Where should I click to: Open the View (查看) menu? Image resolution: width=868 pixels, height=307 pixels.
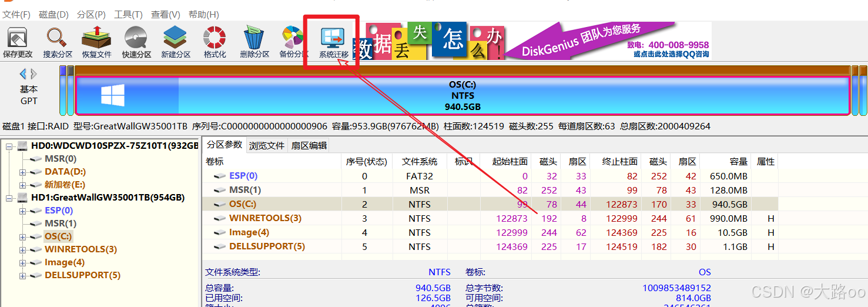[x=166, y=14]
